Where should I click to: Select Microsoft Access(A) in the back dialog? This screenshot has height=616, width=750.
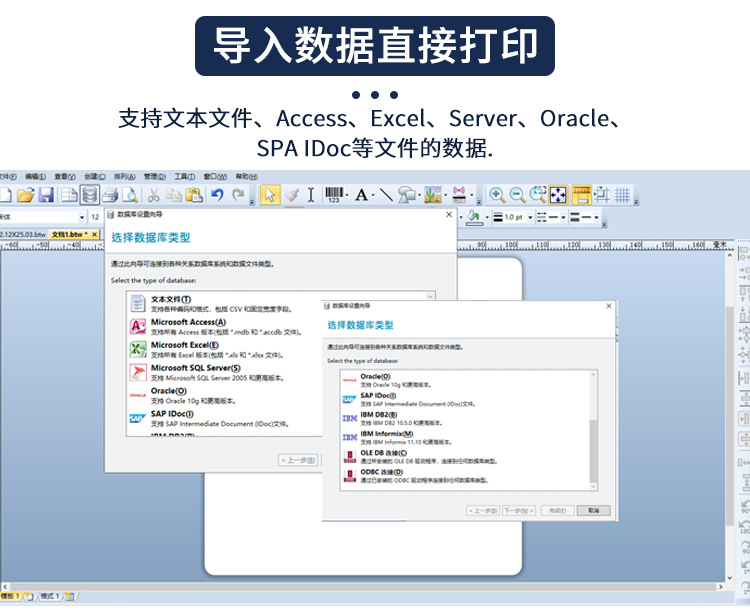point(225,327)
